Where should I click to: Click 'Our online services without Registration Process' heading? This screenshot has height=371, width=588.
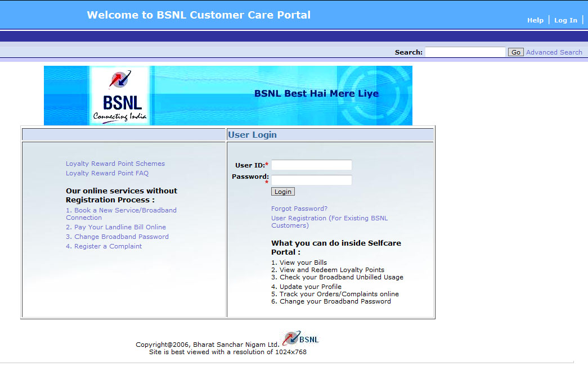click(x=122, y=195)
